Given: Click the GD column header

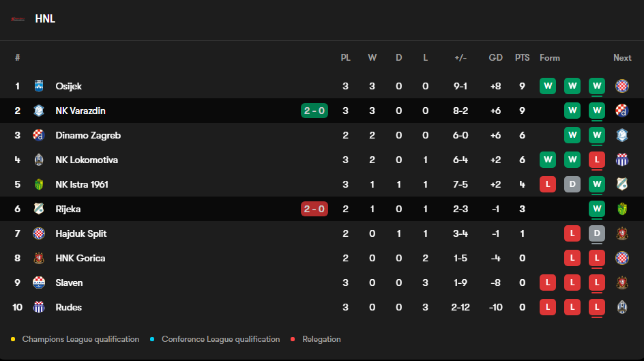Looking at the screenshot, I should click(x=496, y=58).
